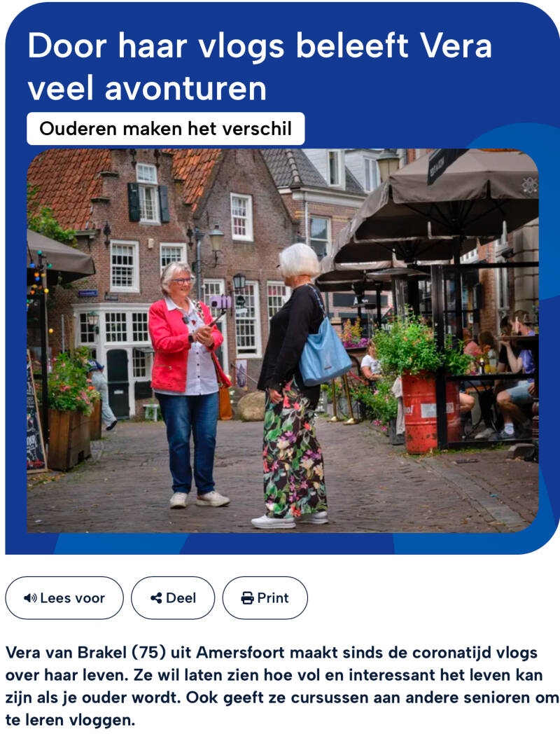Viewport: 560px width, 741px height.
Task: Click the share icon next to Deel
Action: pos(156,598)
